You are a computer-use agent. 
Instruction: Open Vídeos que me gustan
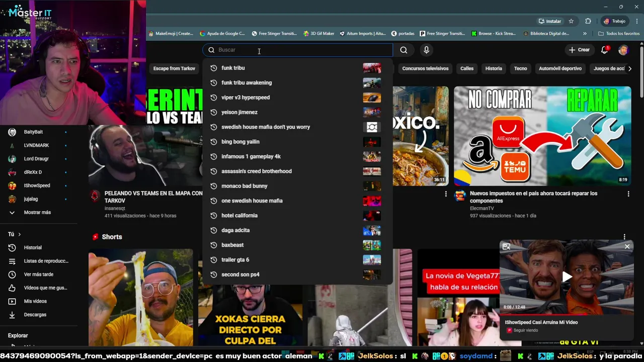pyautogui.click(x=37, y=288)
